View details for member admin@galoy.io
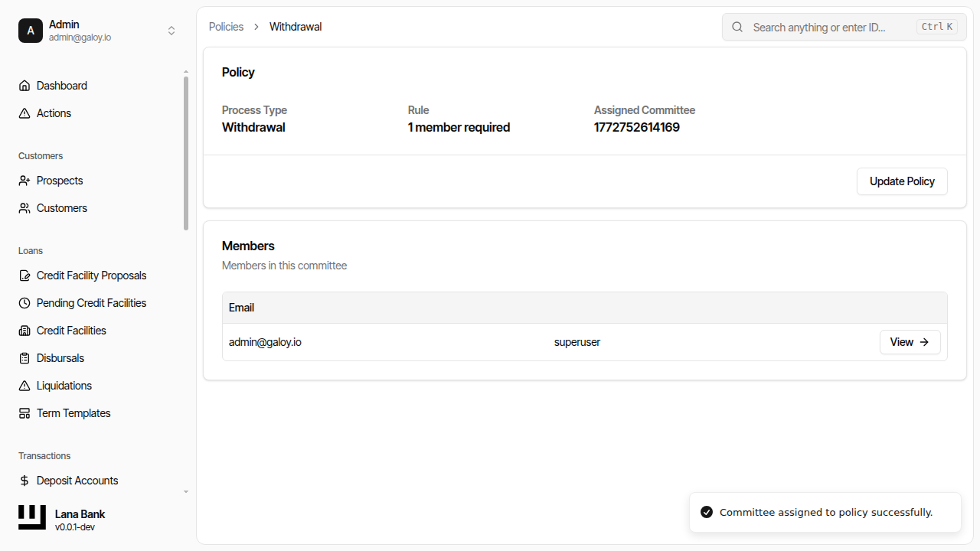Screen dimensions: 980x551 pos(910,342)
